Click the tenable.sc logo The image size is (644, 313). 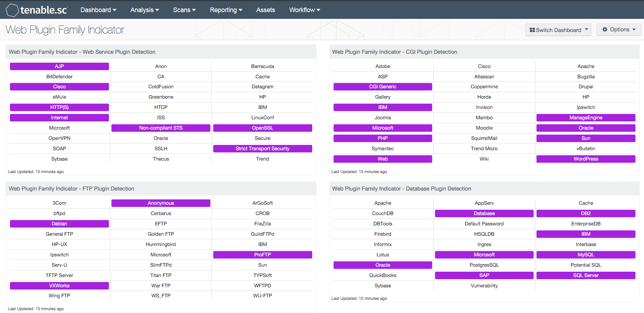tap(37, 10)
